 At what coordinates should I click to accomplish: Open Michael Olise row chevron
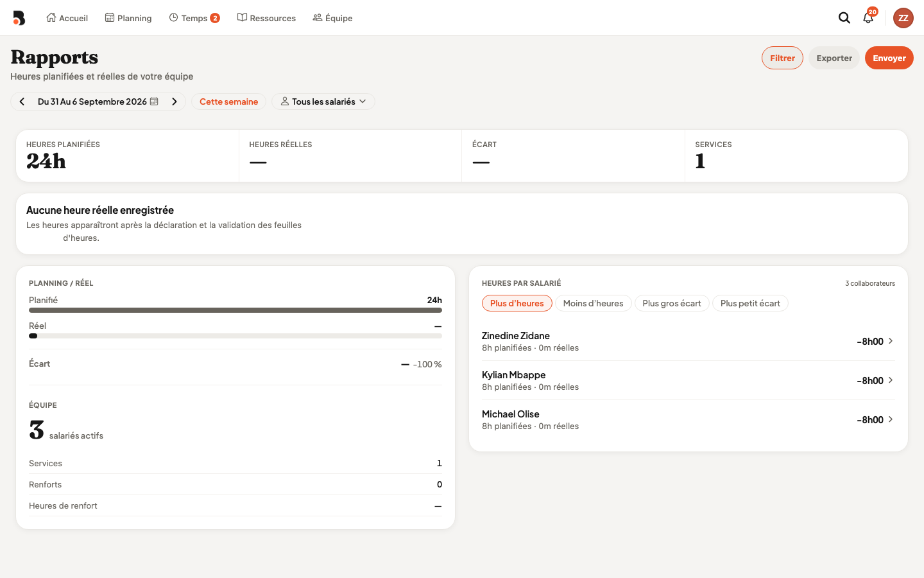(891, 419)
